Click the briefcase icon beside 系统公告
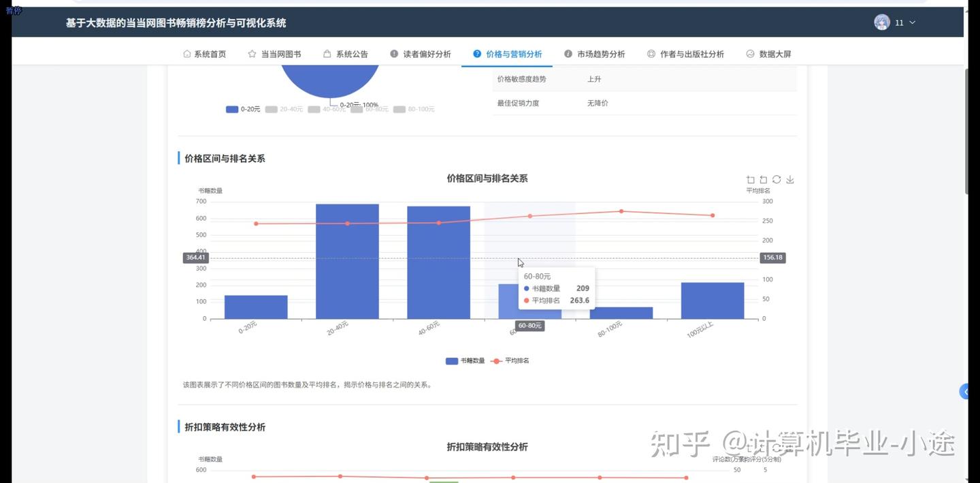 pyautogui.click(x=328, y=53)
